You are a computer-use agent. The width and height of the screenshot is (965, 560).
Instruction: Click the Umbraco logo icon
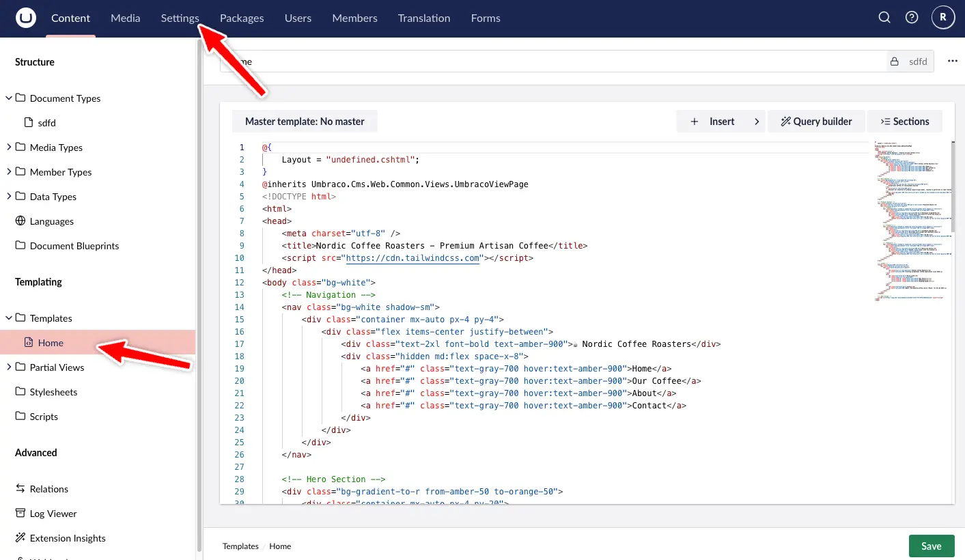25,18
